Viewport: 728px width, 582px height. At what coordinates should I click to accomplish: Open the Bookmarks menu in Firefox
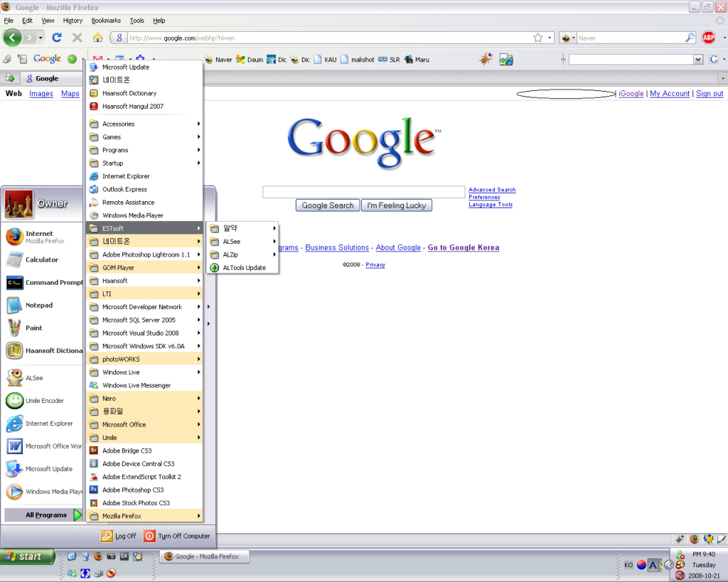pos(106,21)
